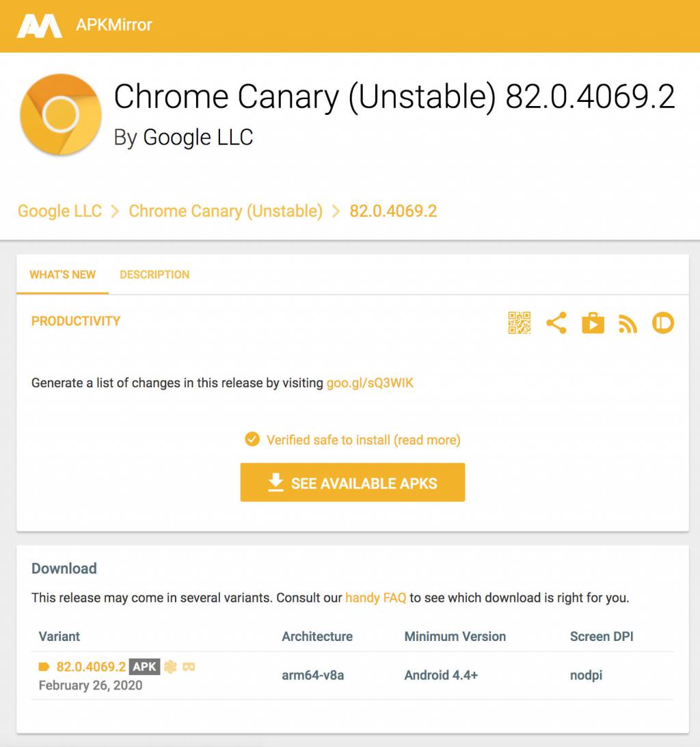The image size is (700, 747).
Task: Open Chrome Canary (Unstable) breadcrumb link
Action: [226, 211]
